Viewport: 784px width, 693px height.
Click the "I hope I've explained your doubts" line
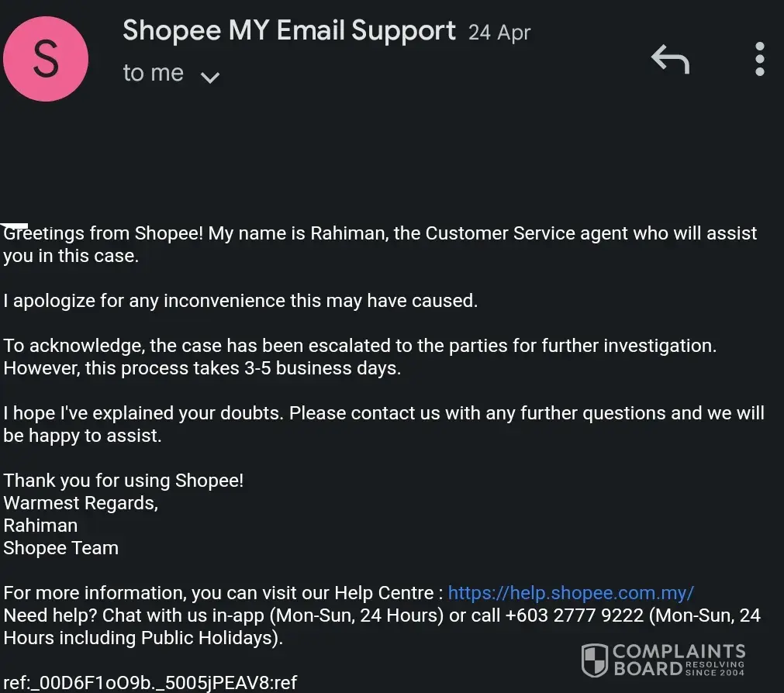point(144,413)
